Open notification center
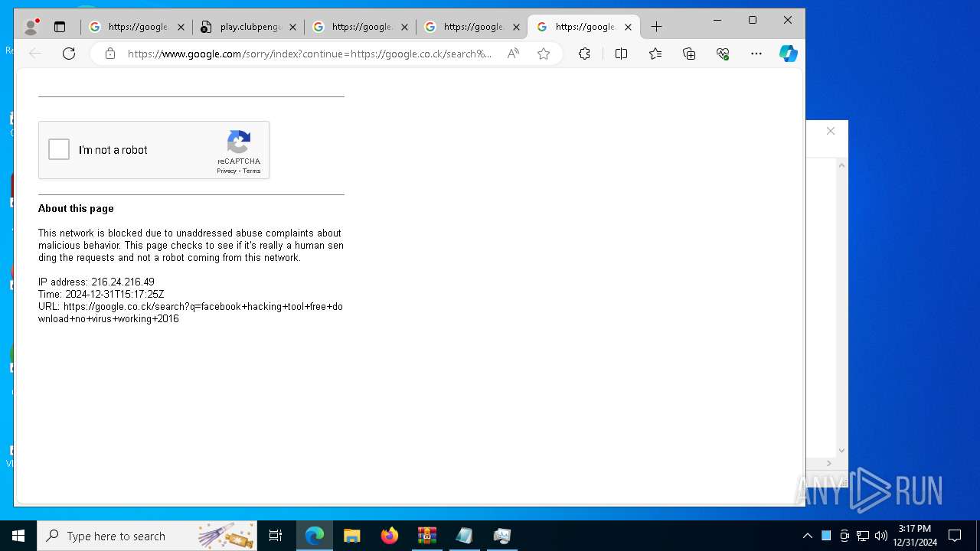This screenshot has width=980, height=551. pyautogui.click(x=955, y=536)
